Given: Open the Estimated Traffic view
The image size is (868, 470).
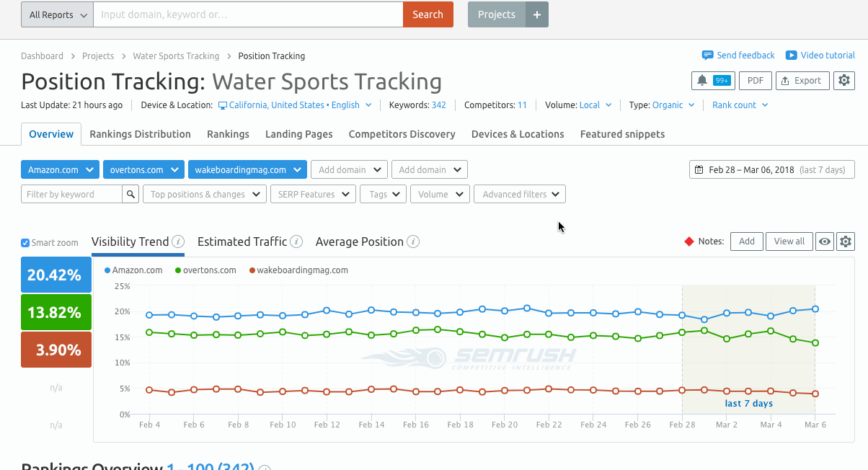Looking at the screenshot, I should 242,241.
